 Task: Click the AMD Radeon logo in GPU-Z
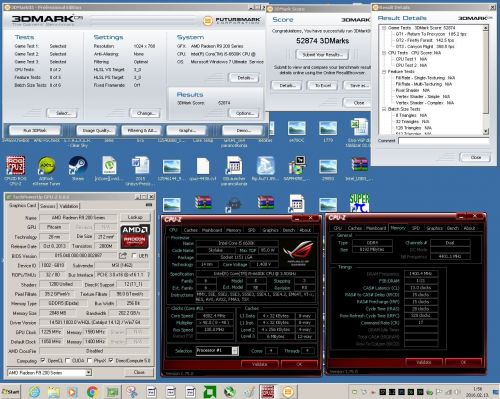tap(135, 236)
